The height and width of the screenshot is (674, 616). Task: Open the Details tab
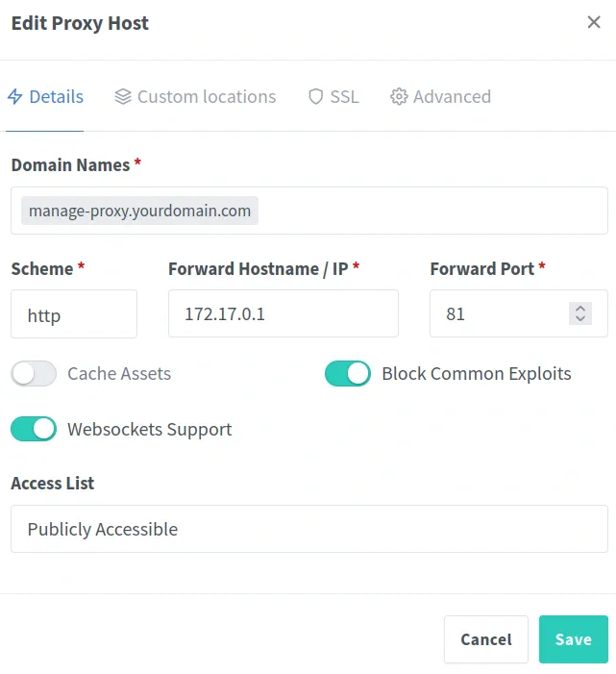pos(45,97)
